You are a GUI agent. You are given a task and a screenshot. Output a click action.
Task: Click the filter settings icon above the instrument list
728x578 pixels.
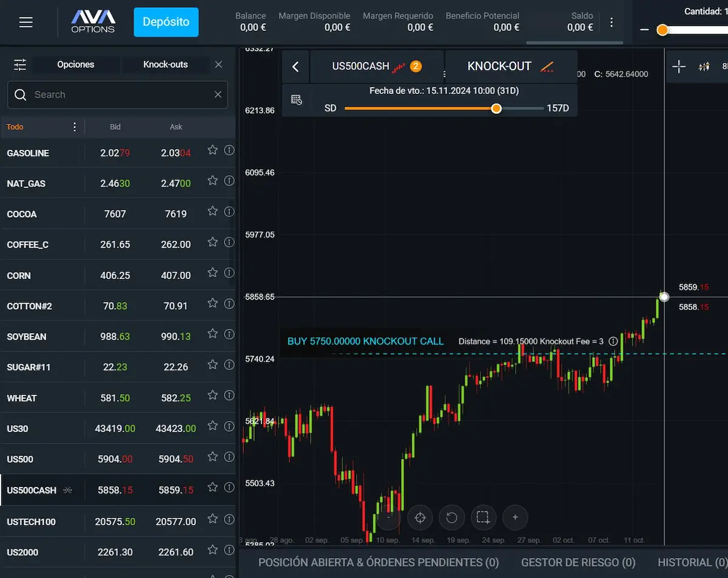tap(20, 64)
